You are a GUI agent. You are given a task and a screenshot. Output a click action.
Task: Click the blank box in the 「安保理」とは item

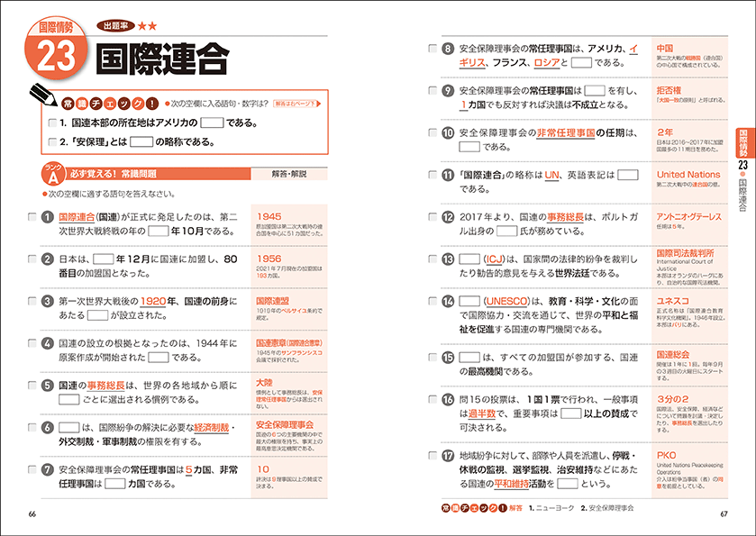tap(141, 141)
